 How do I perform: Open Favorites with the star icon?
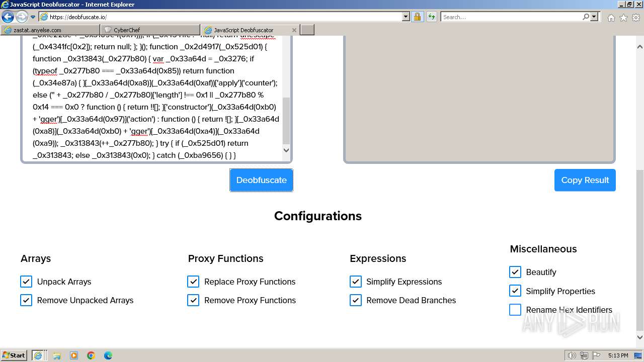pyautogui.click(x=623, y=18)
